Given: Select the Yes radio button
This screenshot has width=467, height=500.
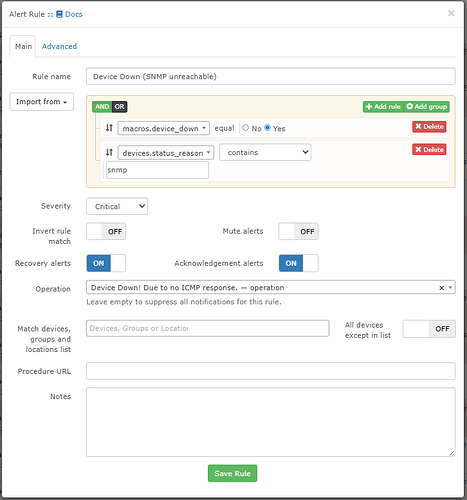Looking at the screenshot, I should [267, 128].
